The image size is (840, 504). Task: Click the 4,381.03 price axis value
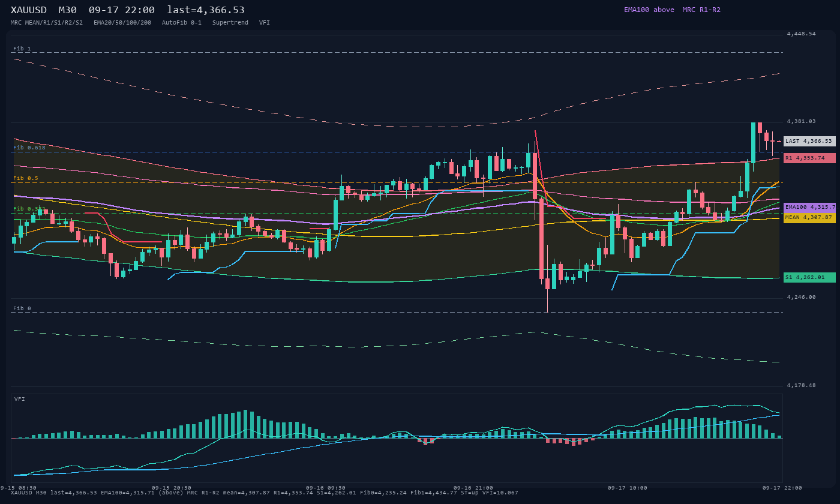pyautogui.click(x=802, y=121)
